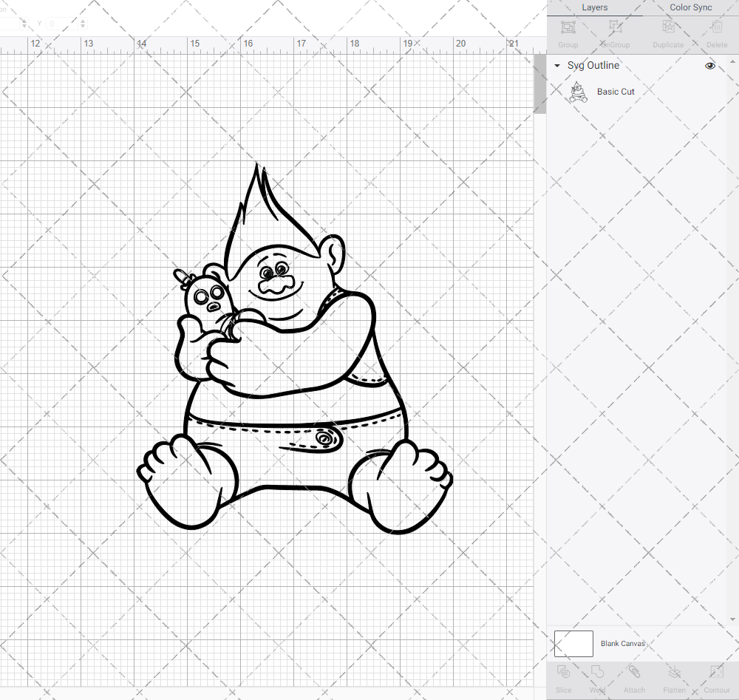The height and width of the screenshot is (700, 739).
Task: Click the Flatten tool icon
Action: (675, 672)
